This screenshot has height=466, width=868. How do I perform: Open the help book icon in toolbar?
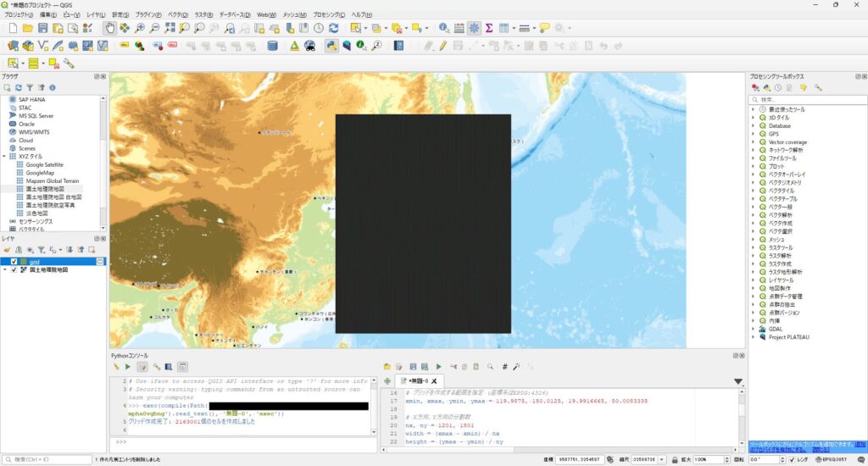[398, 46]
